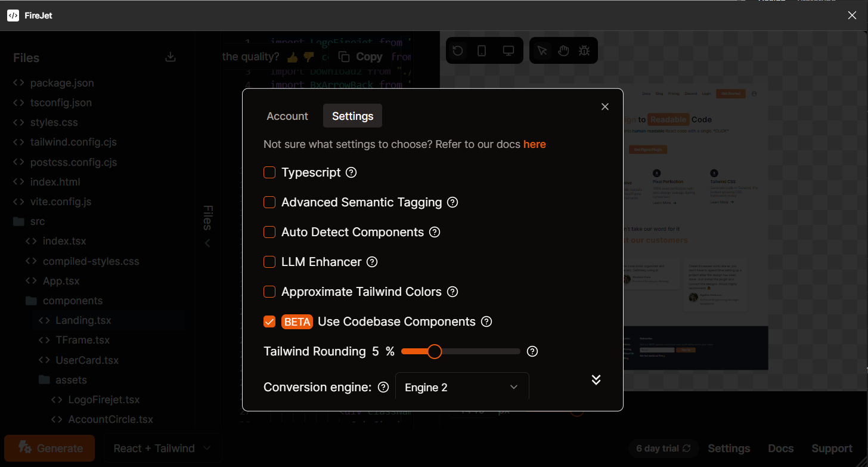Click the download files icon
The height and width of the screenshot is (467, 868).
click(x=170, y=57)
